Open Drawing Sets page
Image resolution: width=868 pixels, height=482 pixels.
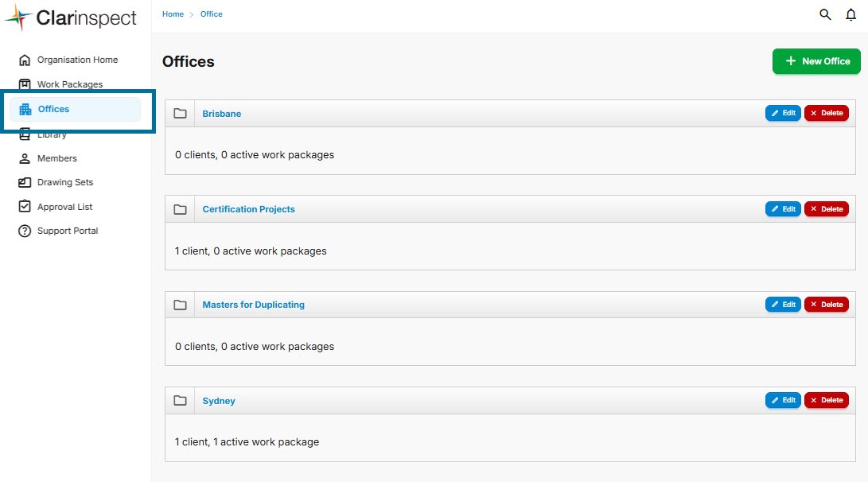64,182
